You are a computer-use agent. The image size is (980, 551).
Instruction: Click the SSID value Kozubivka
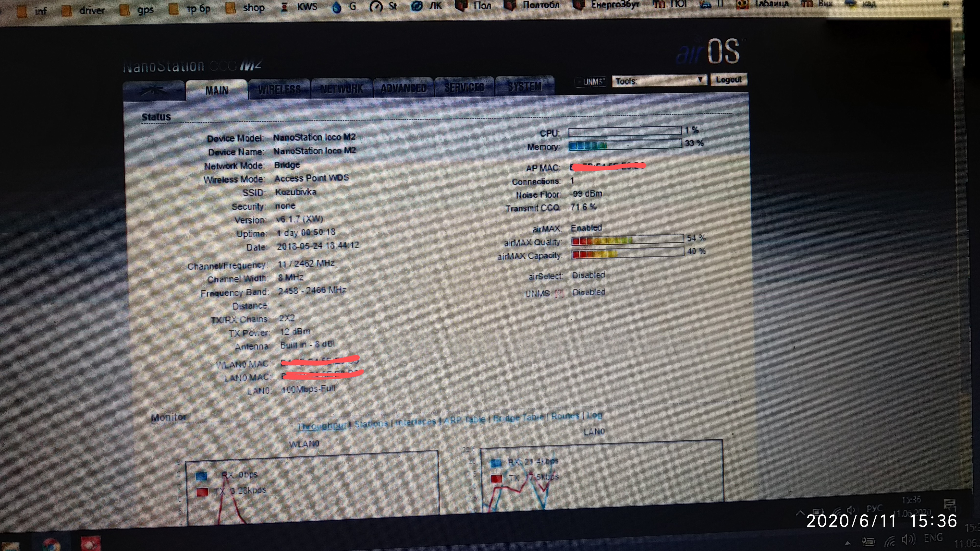[x=296, y=192]
